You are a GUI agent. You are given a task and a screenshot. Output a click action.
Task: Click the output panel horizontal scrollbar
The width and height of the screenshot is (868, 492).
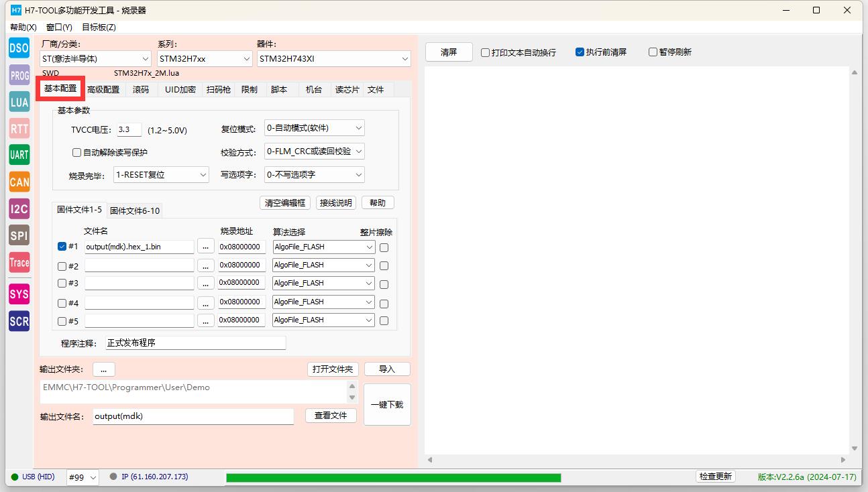tap(637, 460)
